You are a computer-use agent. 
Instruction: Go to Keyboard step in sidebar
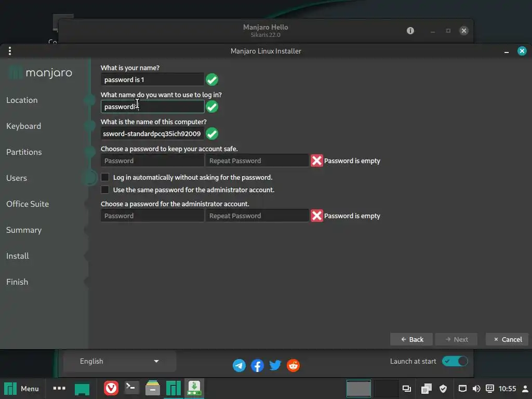24,126
